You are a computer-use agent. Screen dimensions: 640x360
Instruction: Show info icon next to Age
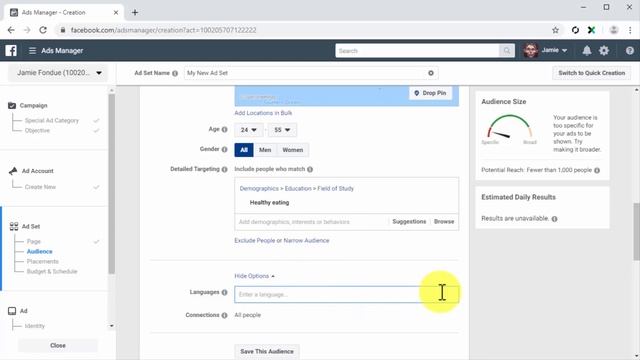click(224, 129)
